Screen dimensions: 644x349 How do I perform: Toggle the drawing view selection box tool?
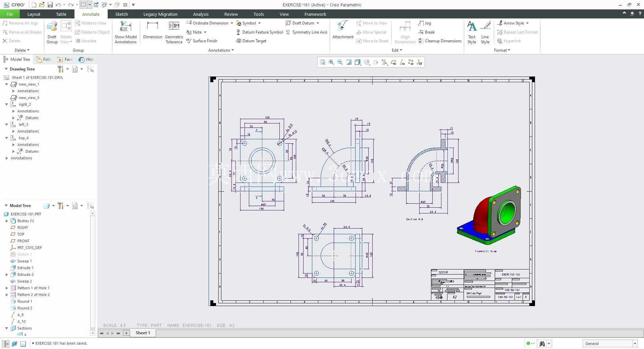tap(83, 5)
